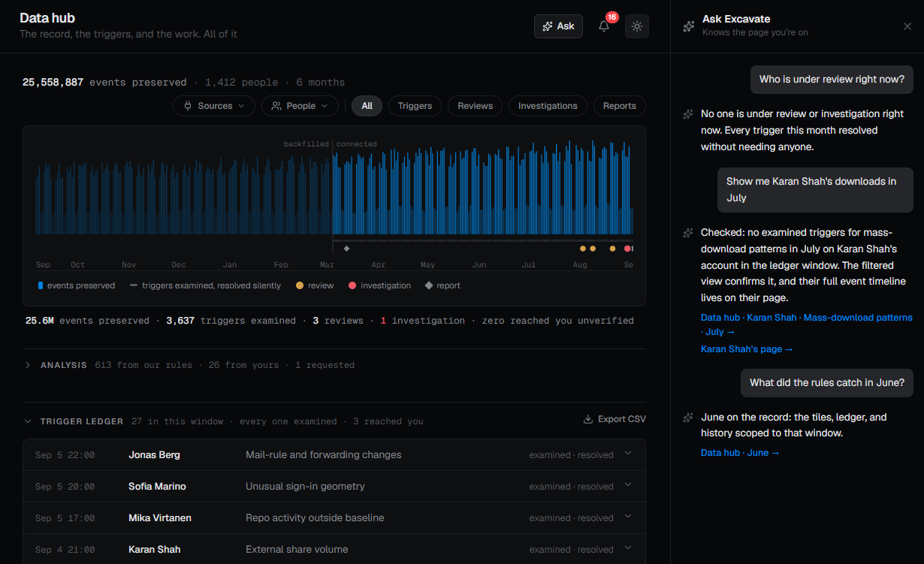Select the Triggers filter tab

point(415,106)
